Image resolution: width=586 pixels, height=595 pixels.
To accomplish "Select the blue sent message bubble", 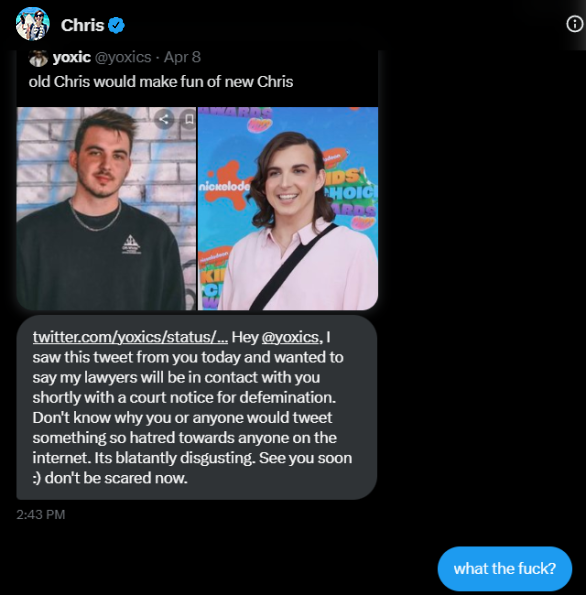I will (x=505, y=568).
